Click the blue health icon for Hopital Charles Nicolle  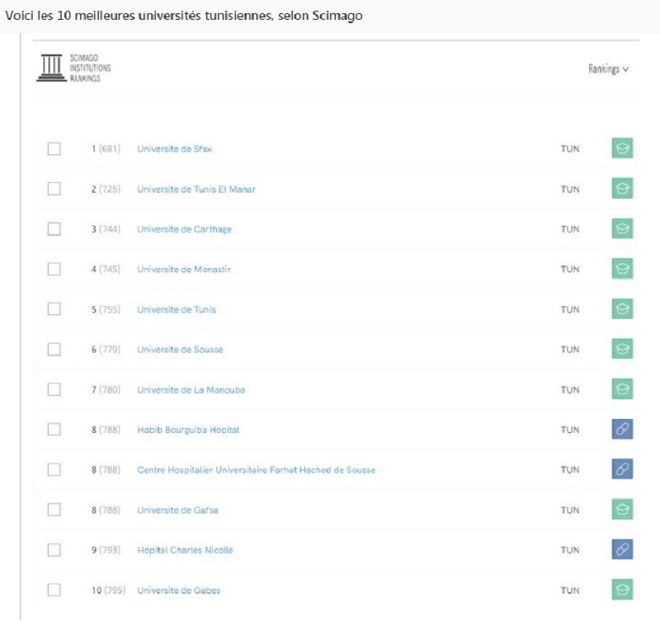pyautogui.click(x=622, y=550)
